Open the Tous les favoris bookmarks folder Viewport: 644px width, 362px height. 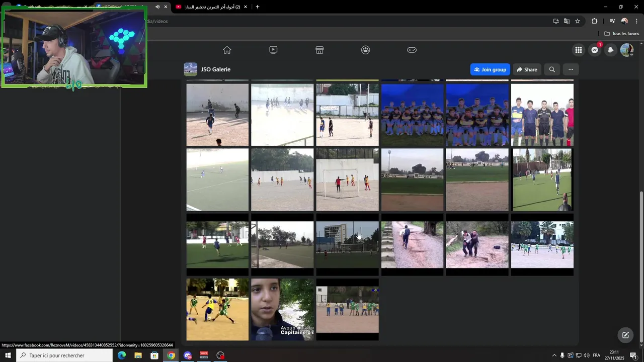(x=622, y=34)
